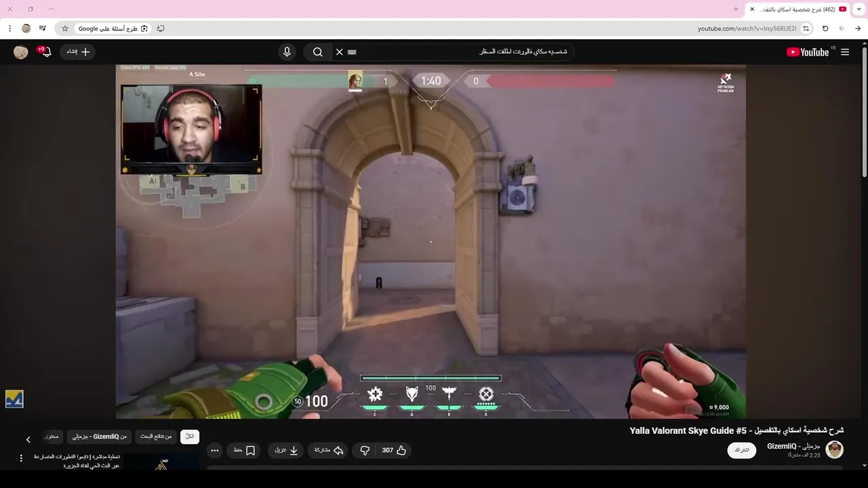Download the video
868x488 pixels.
pos(287,450)
